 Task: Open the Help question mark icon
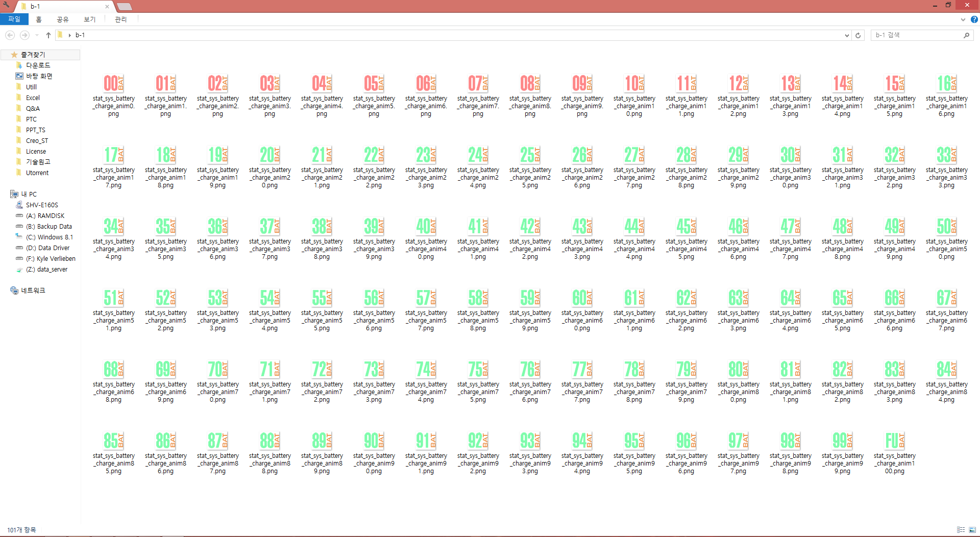point(974,19)
